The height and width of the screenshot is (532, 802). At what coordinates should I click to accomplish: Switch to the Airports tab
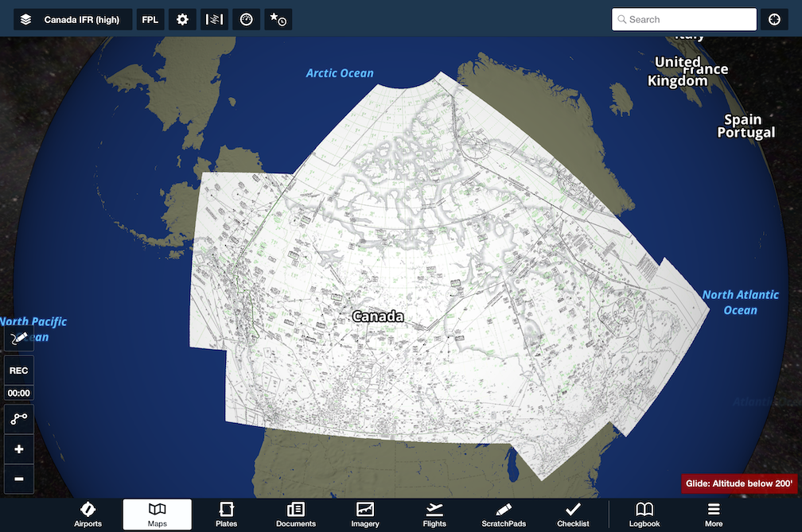click(x=88, y=514)
